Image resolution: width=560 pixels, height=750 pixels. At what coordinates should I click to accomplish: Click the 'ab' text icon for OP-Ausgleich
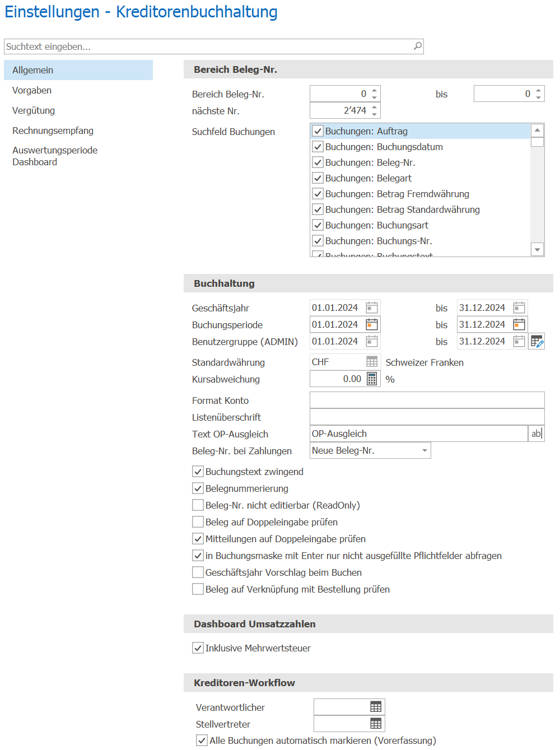click(536, 434)
